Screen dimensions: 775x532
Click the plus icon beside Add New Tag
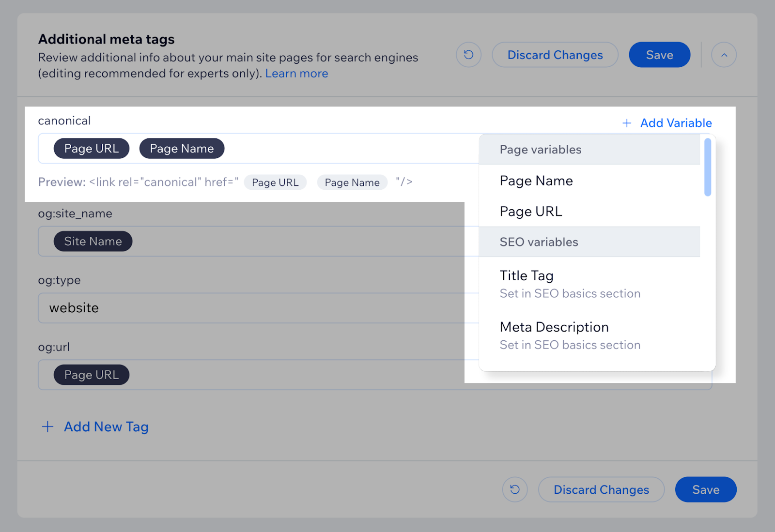(47, 426)
